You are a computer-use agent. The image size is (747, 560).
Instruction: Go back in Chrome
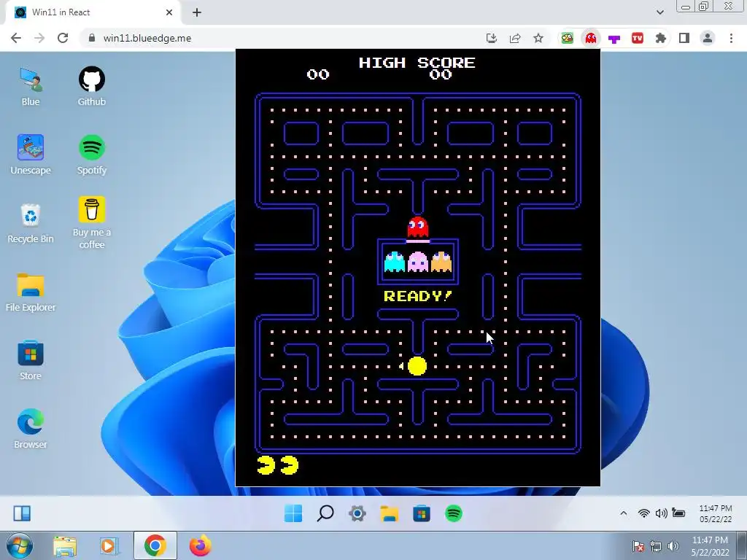pyautogui.click(x=16, y=38)
